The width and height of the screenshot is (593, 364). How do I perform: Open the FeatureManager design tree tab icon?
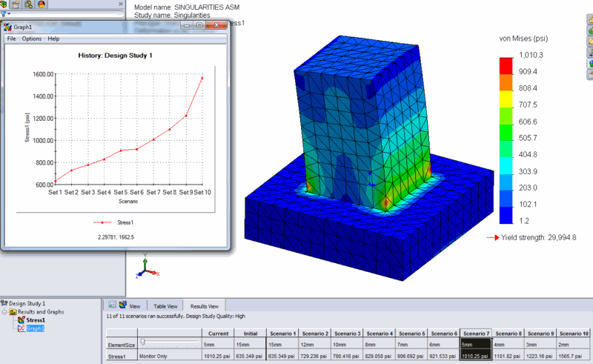tap(3, 4)
